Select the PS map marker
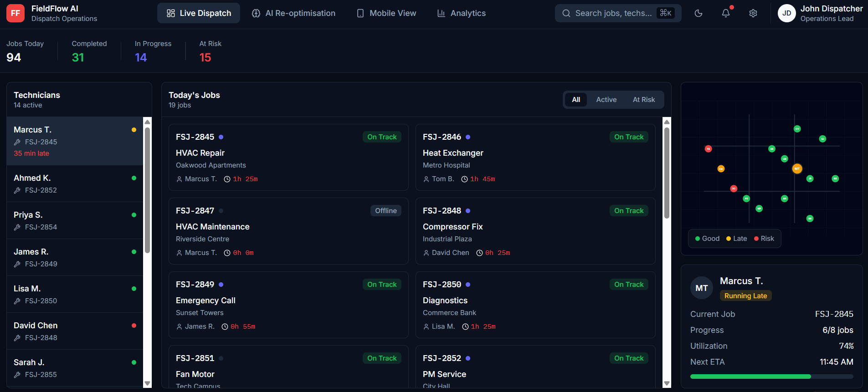This screenshot has height=392, width=868. point(746,199)
